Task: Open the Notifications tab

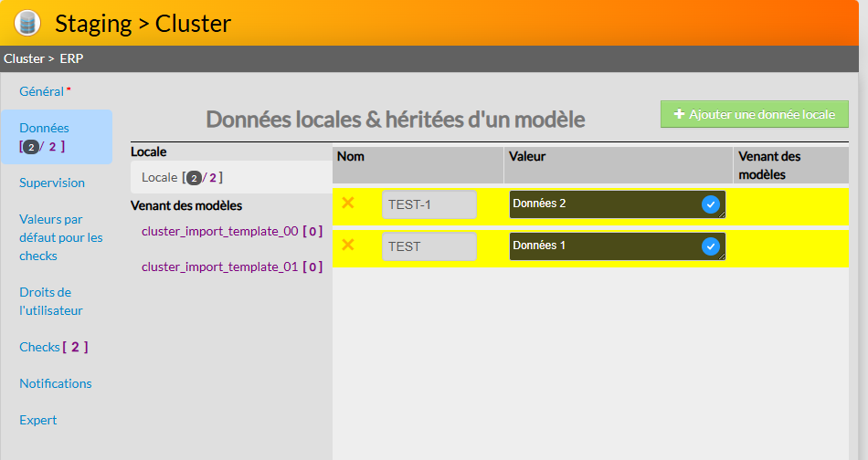Action: click(x=56, y=383)
